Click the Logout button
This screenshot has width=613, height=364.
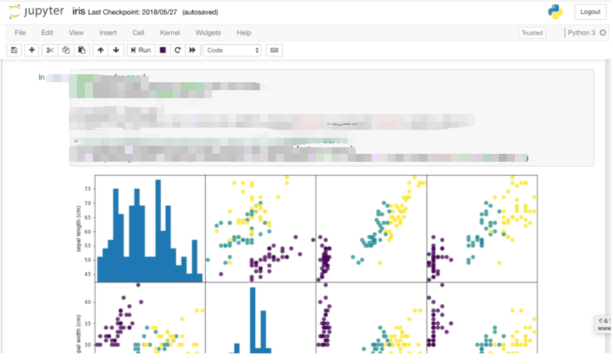[589, 12]
